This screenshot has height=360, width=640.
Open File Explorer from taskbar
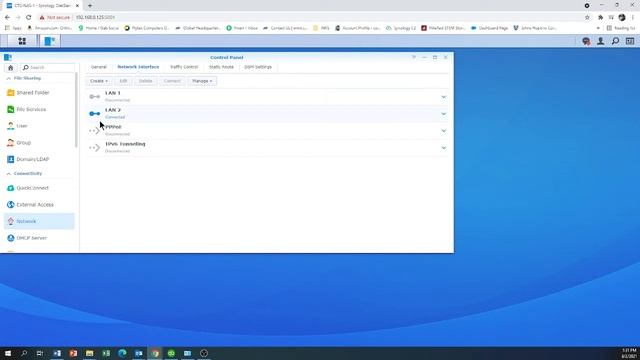[89, 353]
